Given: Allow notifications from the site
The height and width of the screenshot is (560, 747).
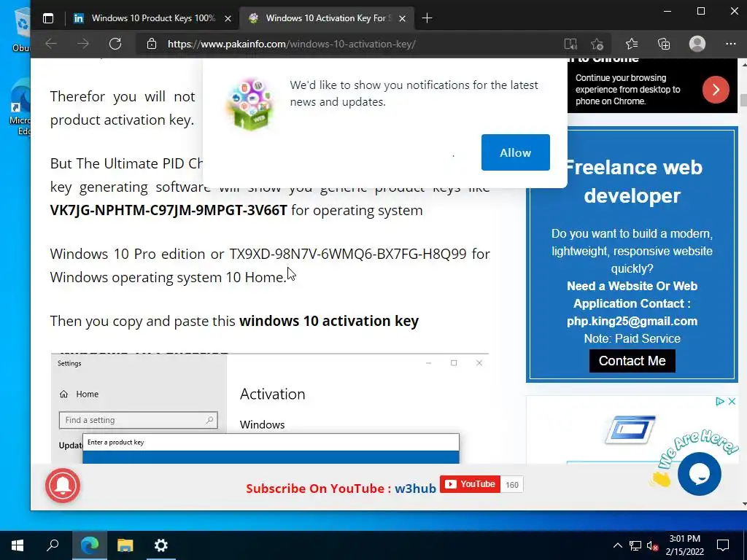Looking at the screenshot, I should click(x=516, y=152).
